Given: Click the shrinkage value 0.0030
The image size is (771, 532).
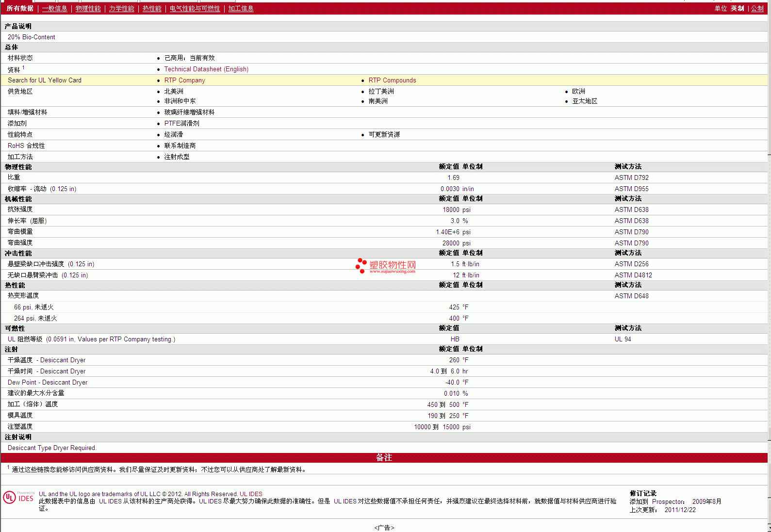Looking at the screenshot, I should click(450, 189).
